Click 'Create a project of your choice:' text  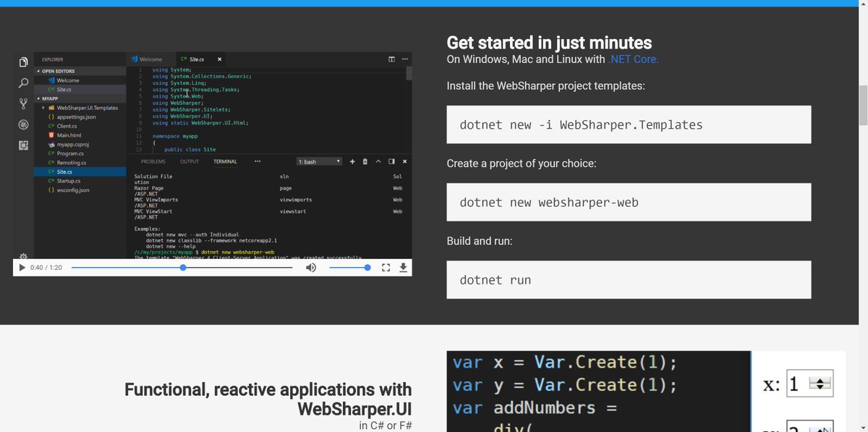click(x=522, y=164)
